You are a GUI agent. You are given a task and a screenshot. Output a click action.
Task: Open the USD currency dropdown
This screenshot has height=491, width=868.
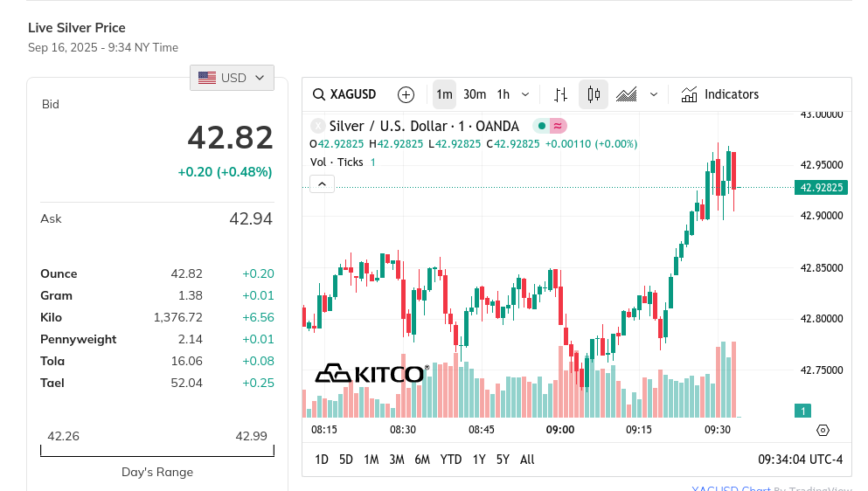[232, 78]
